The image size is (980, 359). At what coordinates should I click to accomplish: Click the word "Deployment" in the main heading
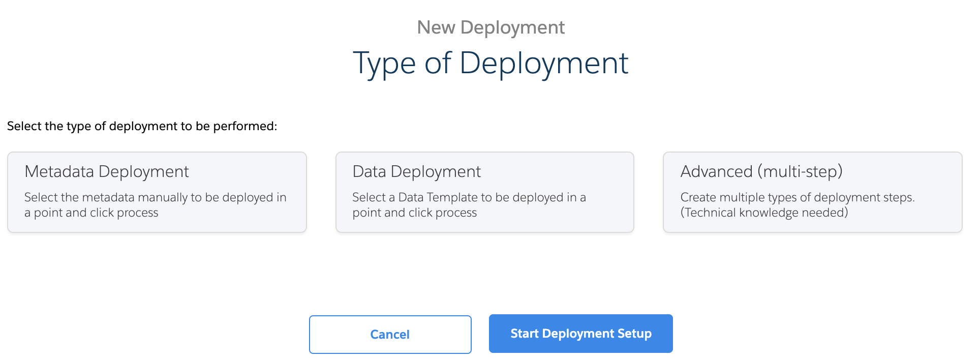(x=543, y=63)
